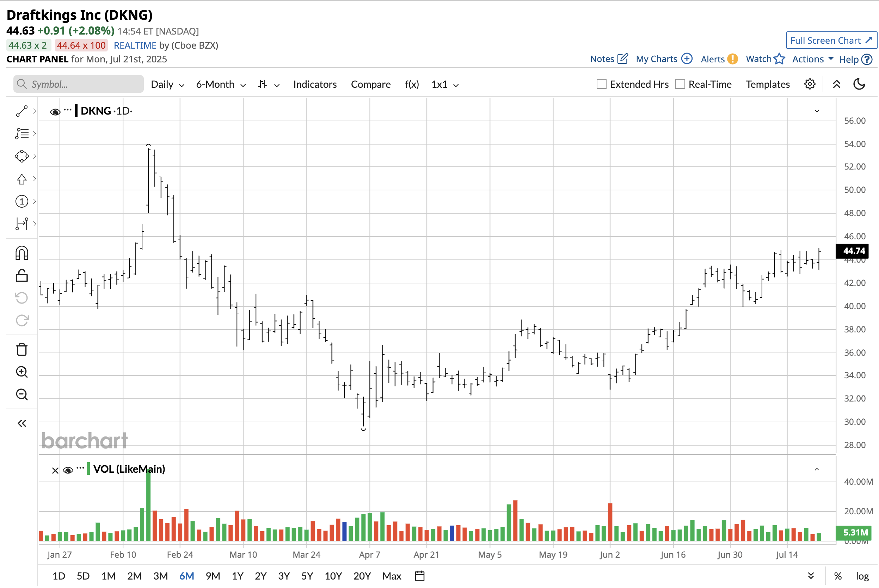Open VOL indicator more options dots
Image resolution: width=879 pixels, height=588 pixels.
click(80, 468)
